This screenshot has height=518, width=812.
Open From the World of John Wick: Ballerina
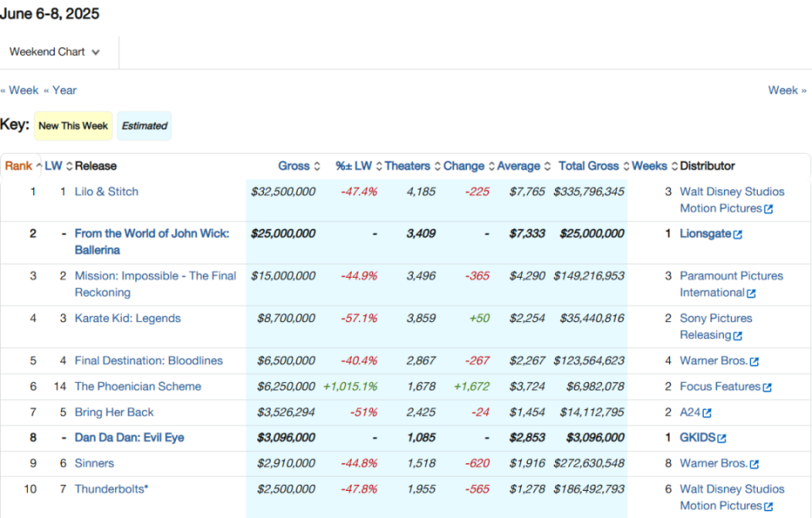click(151, 242)
